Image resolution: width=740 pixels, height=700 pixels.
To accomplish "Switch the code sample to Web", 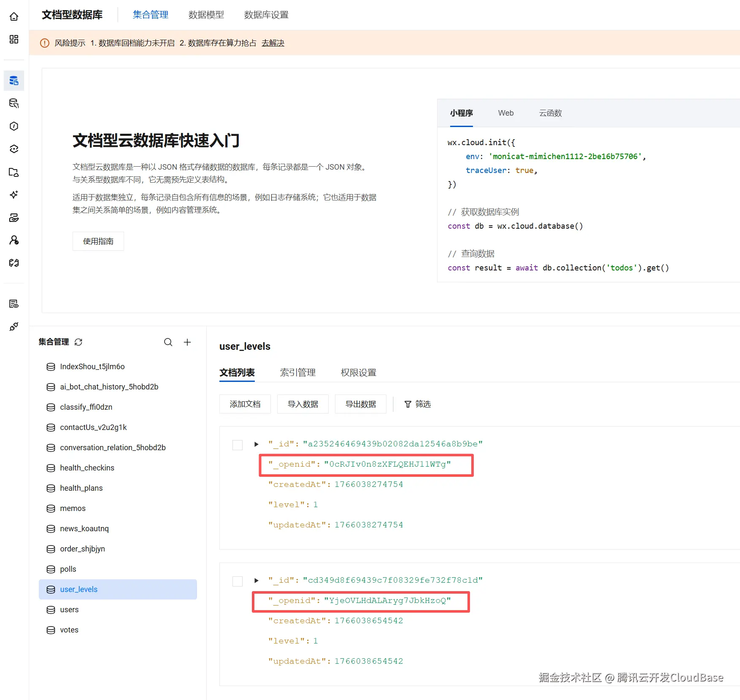I will (x=505, y=113).
